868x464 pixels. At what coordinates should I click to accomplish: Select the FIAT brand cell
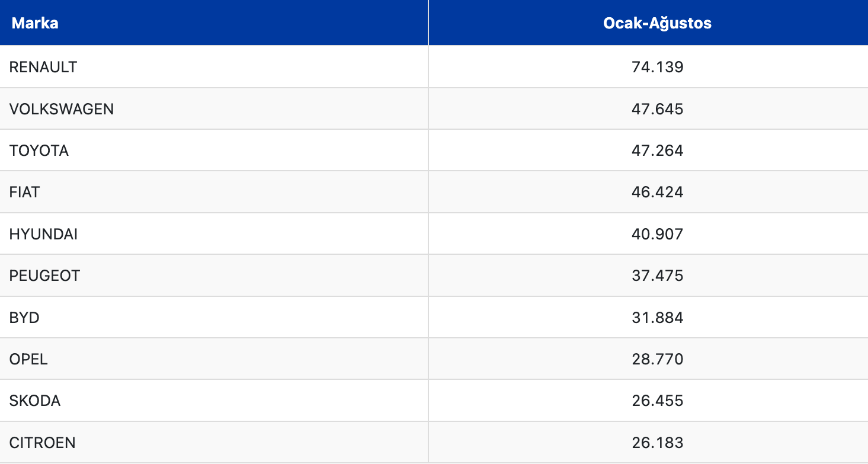click(x=25, y=192)
